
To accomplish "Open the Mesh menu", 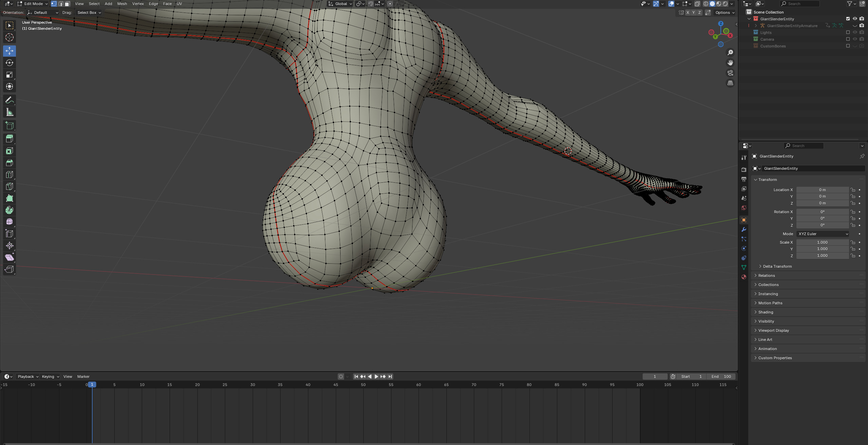I will [122, 4].
